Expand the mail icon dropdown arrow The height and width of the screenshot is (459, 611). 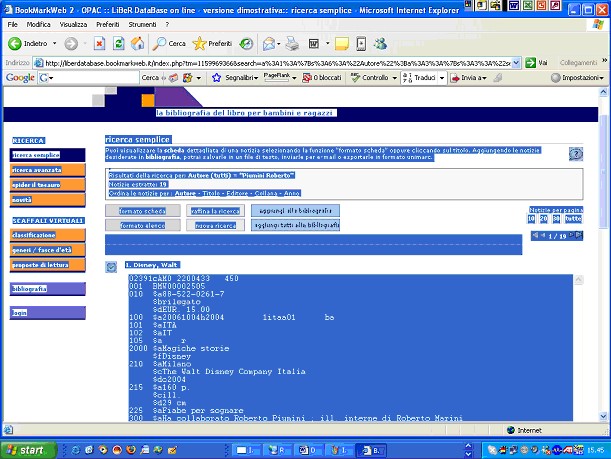(279, 44)
